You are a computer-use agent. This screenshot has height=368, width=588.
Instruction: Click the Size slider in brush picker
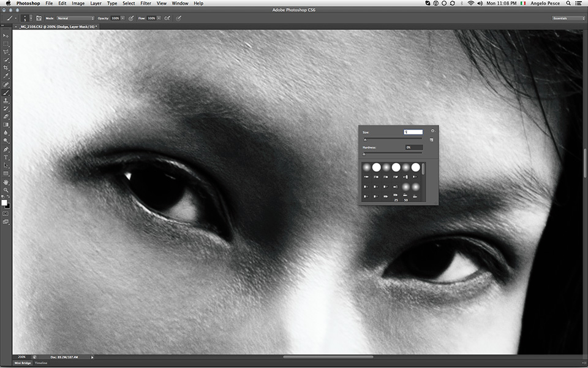[392, 139]
